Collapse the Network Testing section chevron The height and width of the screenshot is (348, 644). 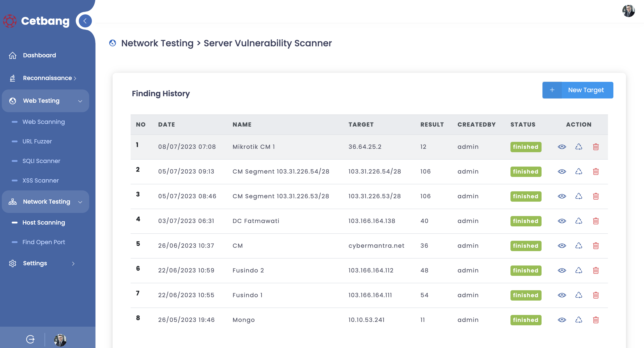80,202
